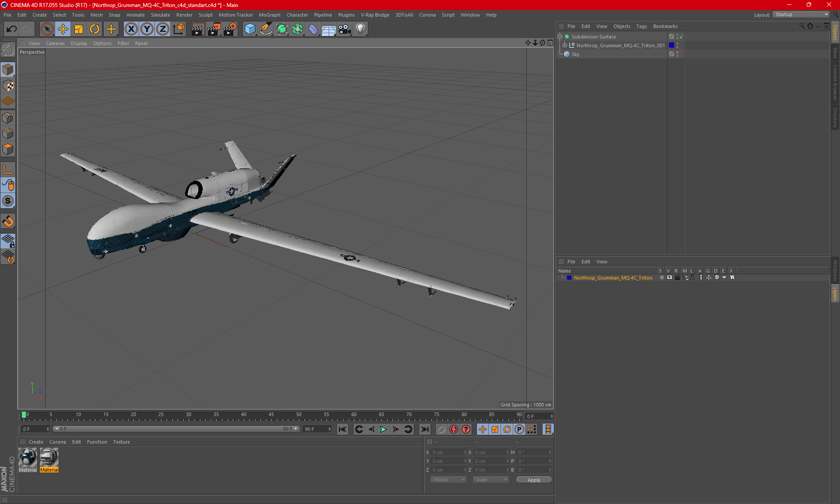
Task: Open the deformer objects icon
Action: (313, 29)
